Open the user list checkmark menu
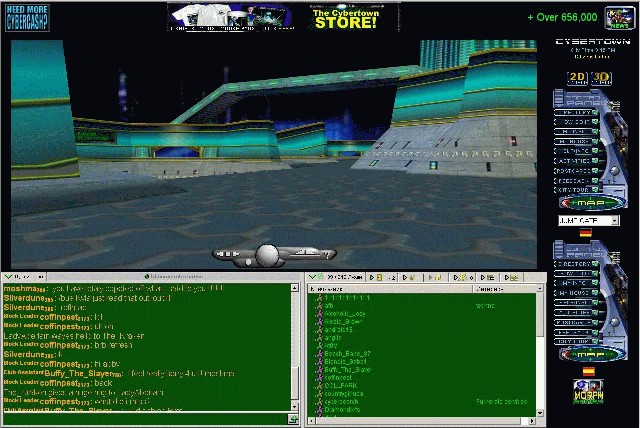640x428 pixels. 312,277
